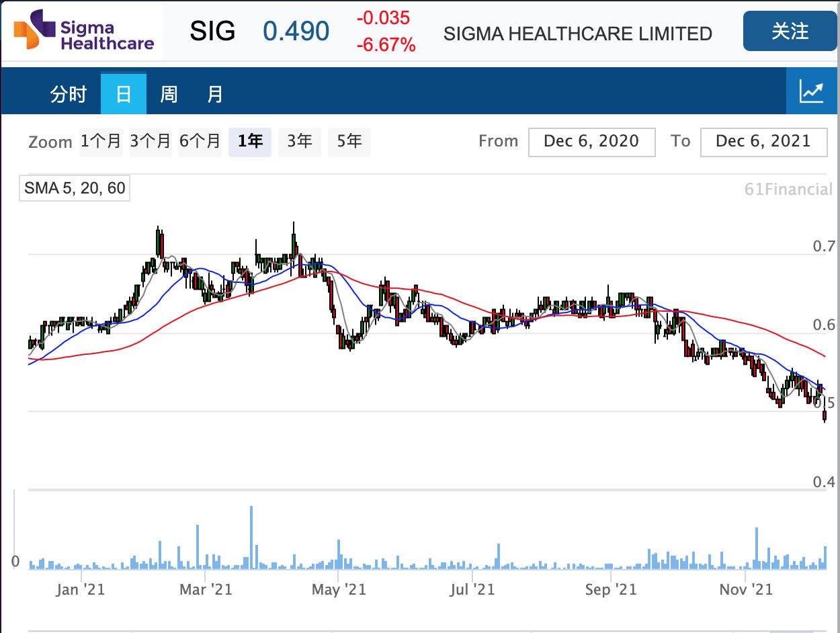Click the From date field Dec 6, 2020
840x633 pixels.
591,142
